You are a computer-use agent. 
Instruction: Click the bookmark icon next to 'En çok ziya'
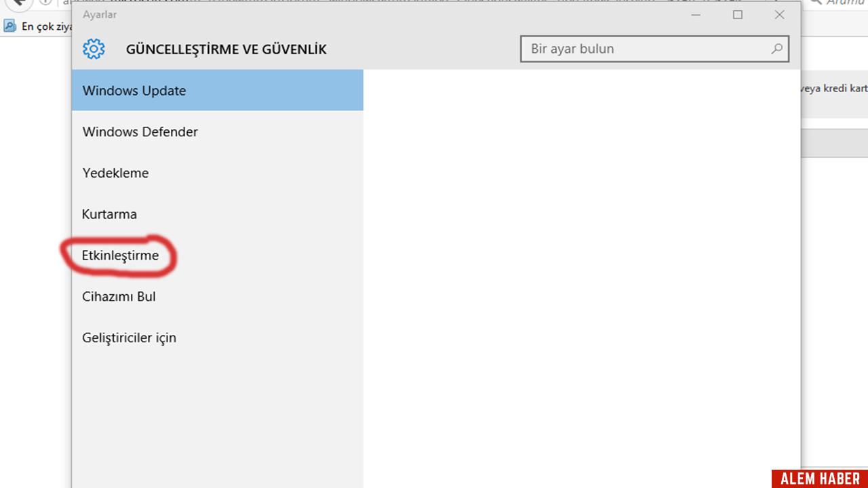point(10,25)
